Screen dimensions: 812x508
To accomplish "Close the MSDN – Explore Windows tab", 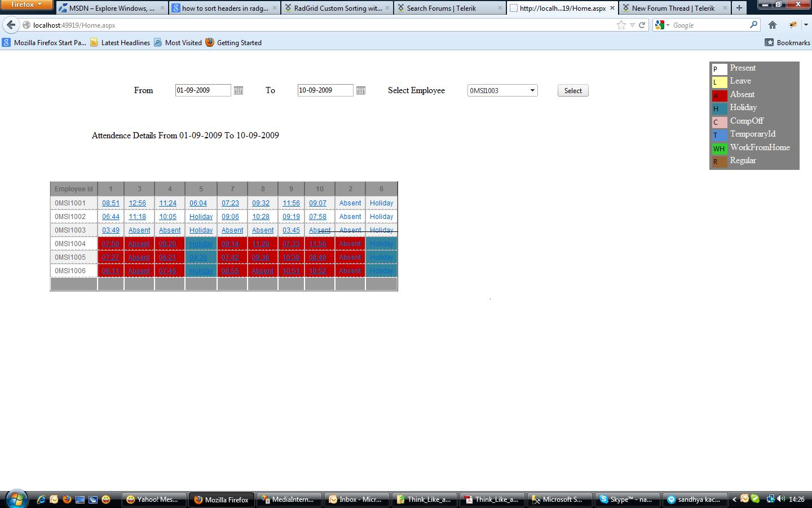I will [162, 8].
